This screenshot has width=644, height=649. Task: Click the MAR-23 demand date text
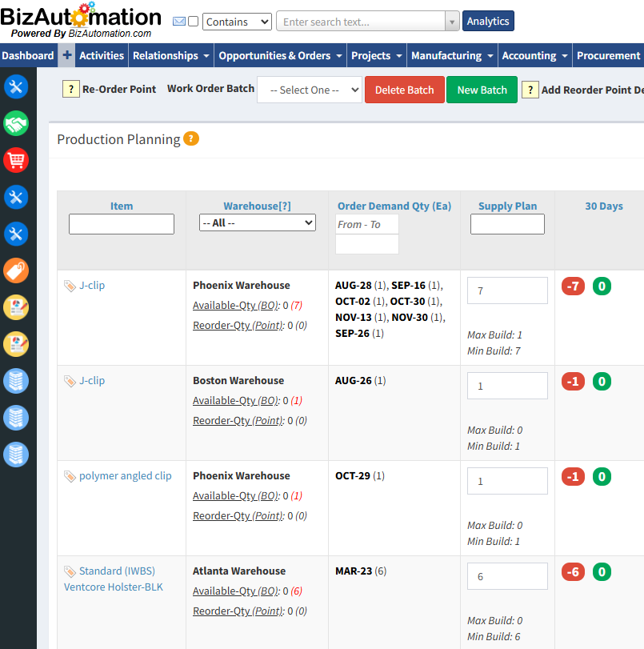(354, 571)
